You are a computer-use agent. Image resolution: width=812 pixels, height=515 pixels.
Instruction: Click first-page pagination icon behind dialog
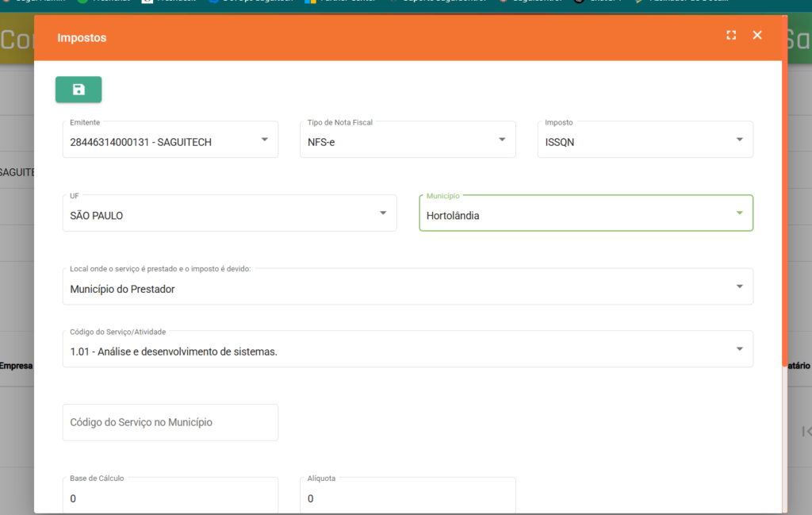806,432
